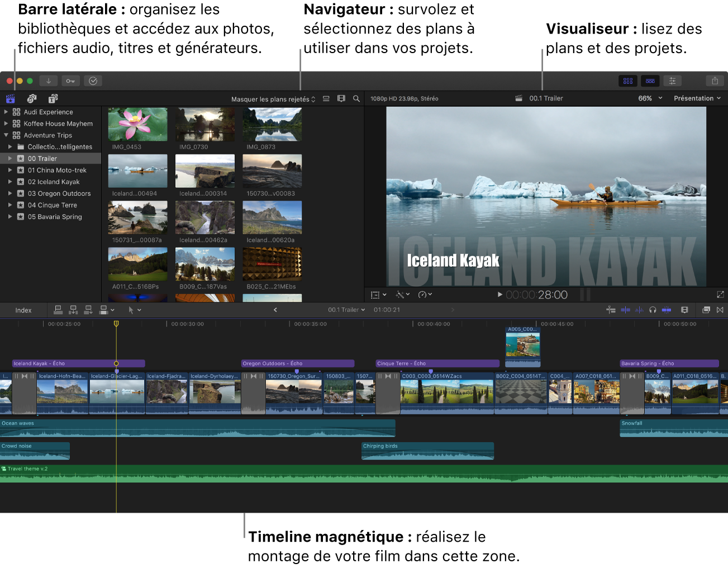Toggle Inspector panel visibility
This screenshot has height=568, width=728.
[672, 81]
